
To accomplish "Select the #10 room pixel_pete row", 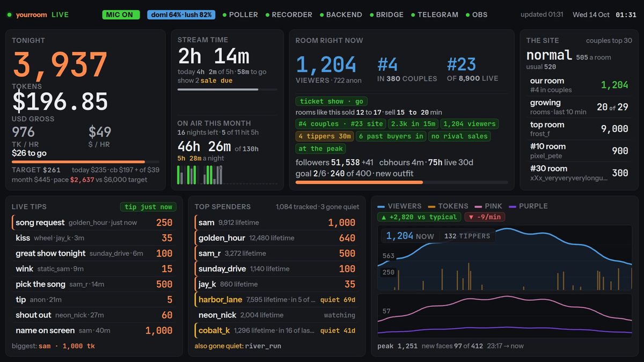I will [579, 151].
